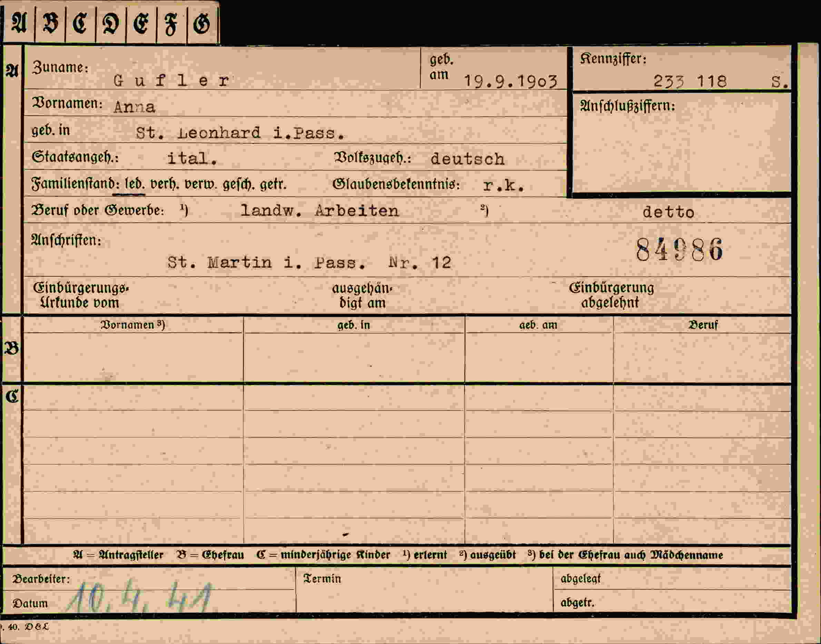This screenshot has width=821, height=644.
Task: Click the 'Anschriften:' label
Action: 66,240
